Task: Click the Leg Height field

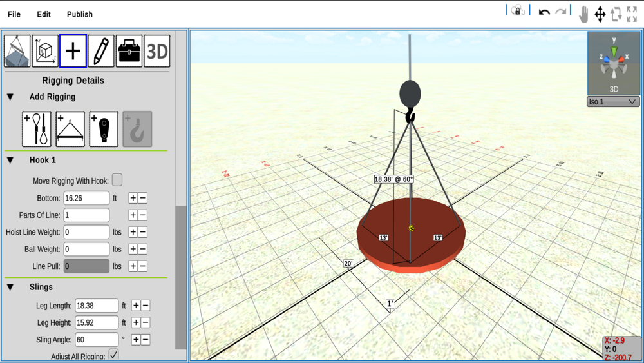Action: 97,323
